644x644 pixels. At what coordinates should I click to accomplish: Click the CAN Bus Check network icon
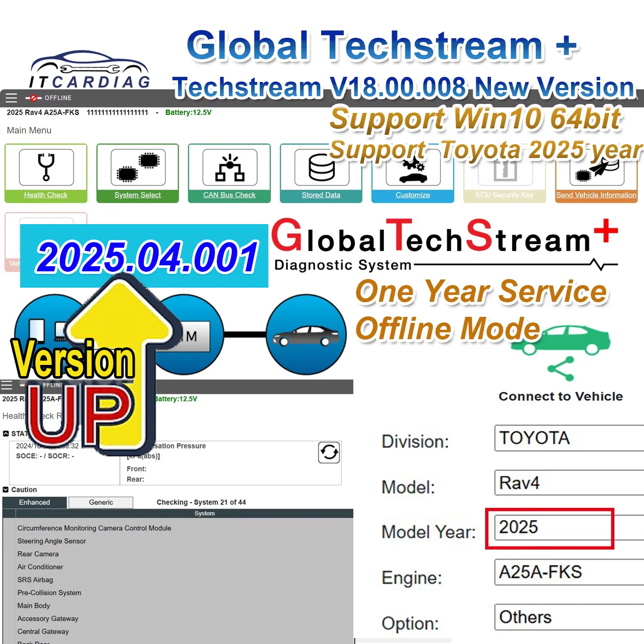(230, 167)
